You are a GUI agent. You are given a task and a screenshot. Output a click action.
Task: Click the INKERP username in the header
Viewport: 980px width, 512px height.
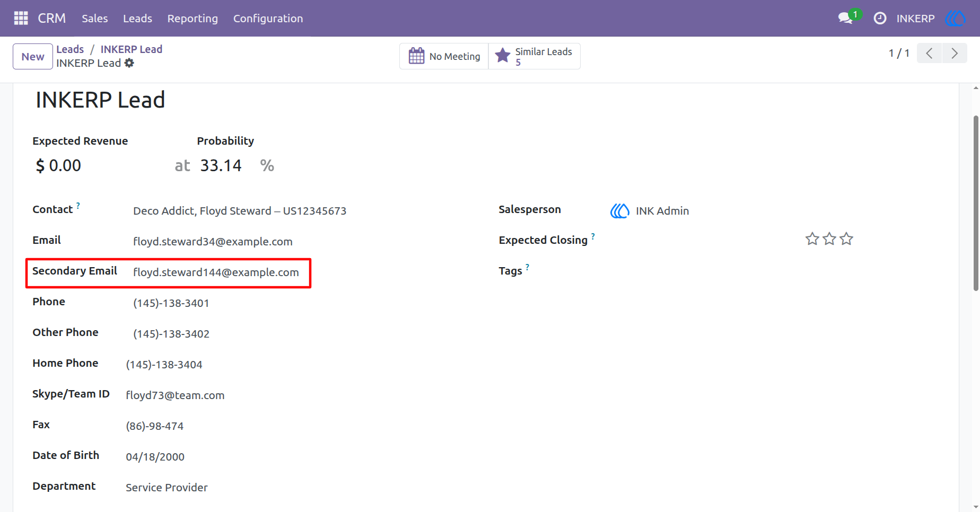tap(915, 19)
